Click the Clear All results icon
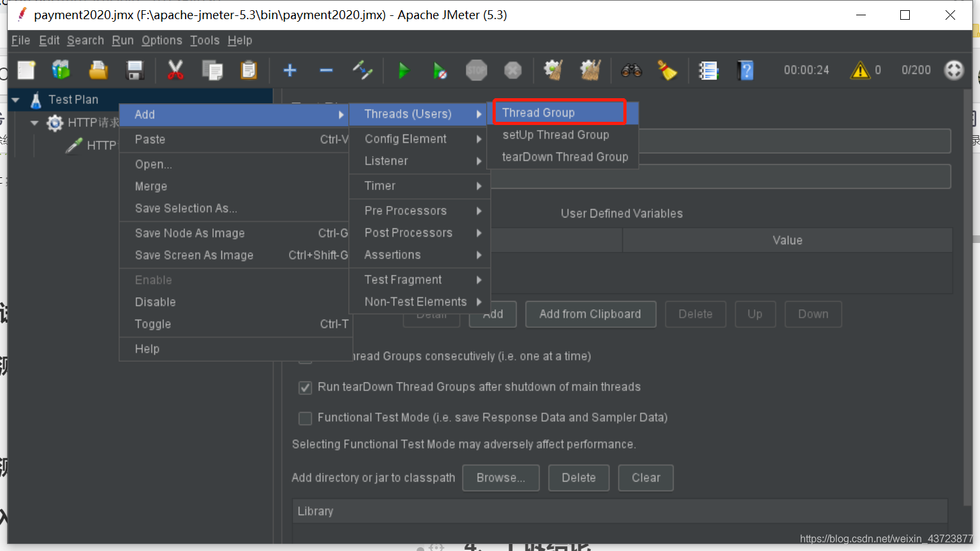Screen dimensions: 980x551 click(x=590, y=70)
